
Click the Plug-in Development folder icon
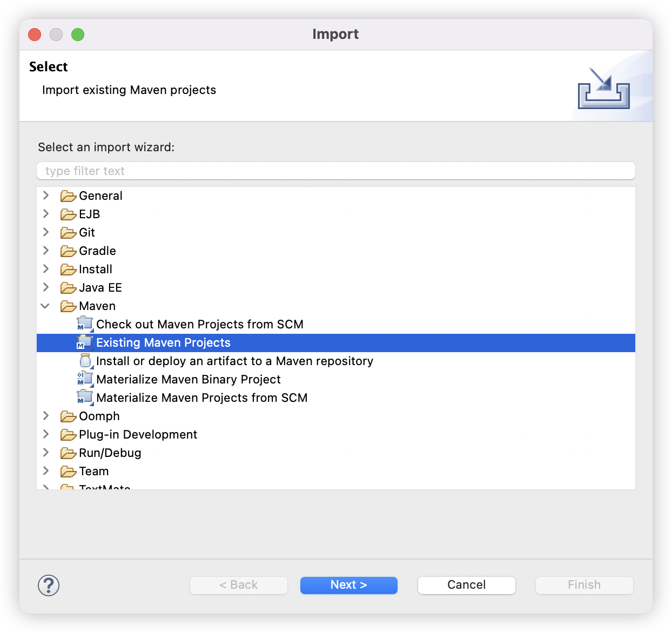[x=68, y=435]
